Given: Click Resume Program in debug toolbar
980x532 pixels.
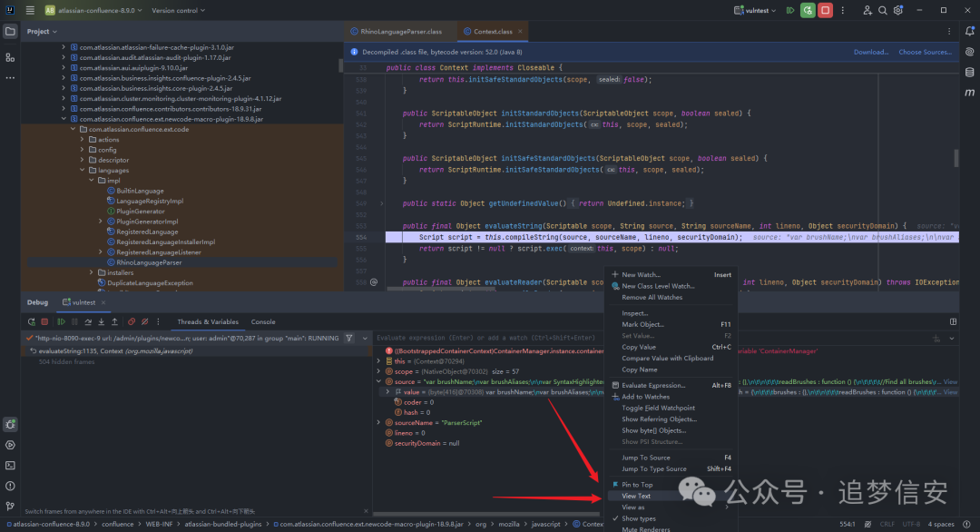Looking at the screenshot, I should [62, 322].
